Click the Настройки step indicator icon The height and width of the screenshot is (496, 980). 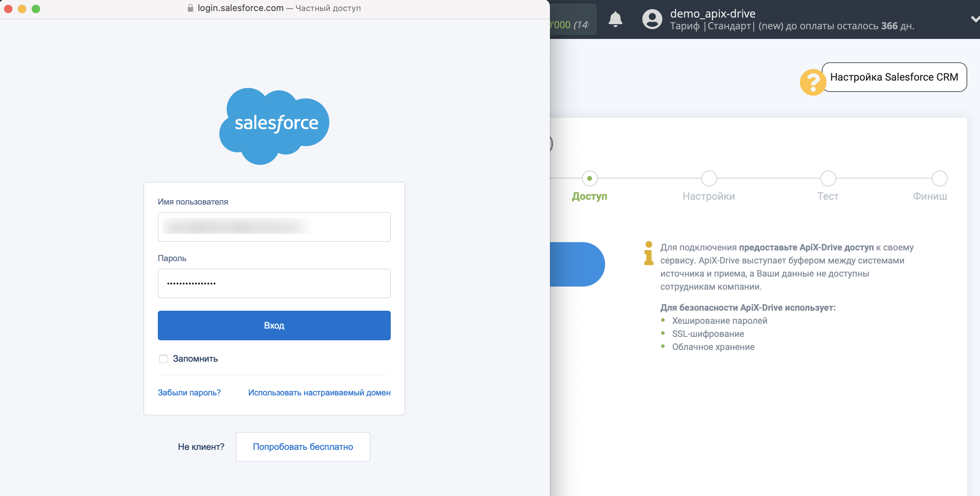(707, 178)
